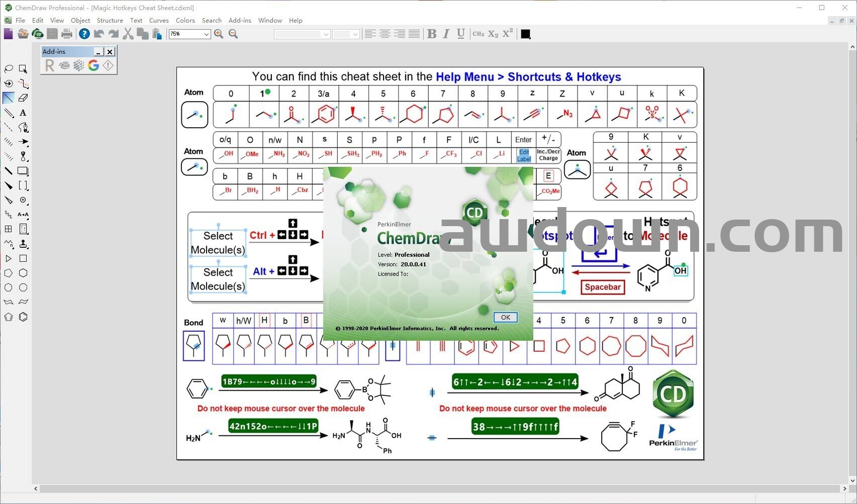The image size is (857, 504).
Task: Choose the Text tool
Action: (x=23, y=113)
